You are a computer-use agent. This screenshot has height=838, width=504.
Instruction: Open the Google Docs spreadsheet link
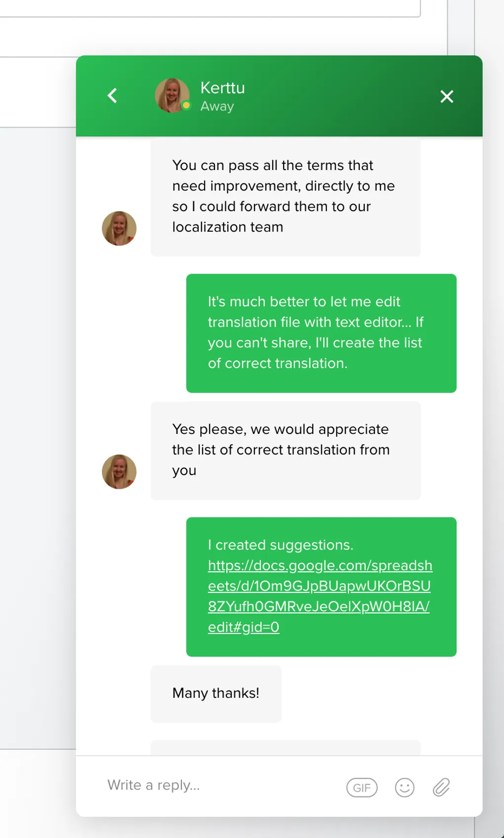319,596
